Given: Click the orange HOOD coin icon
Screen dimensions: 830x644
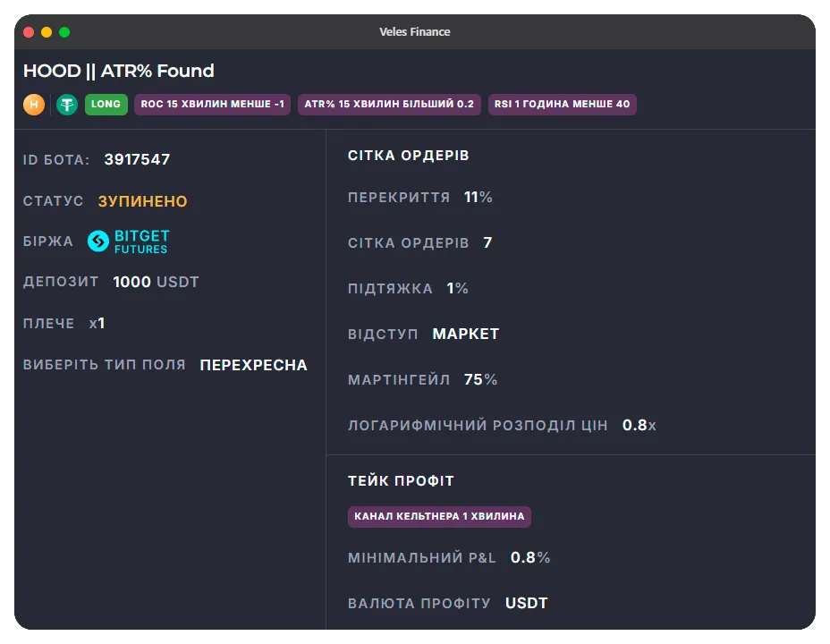Looking at the screenshot, I should (x=33, y=105).
